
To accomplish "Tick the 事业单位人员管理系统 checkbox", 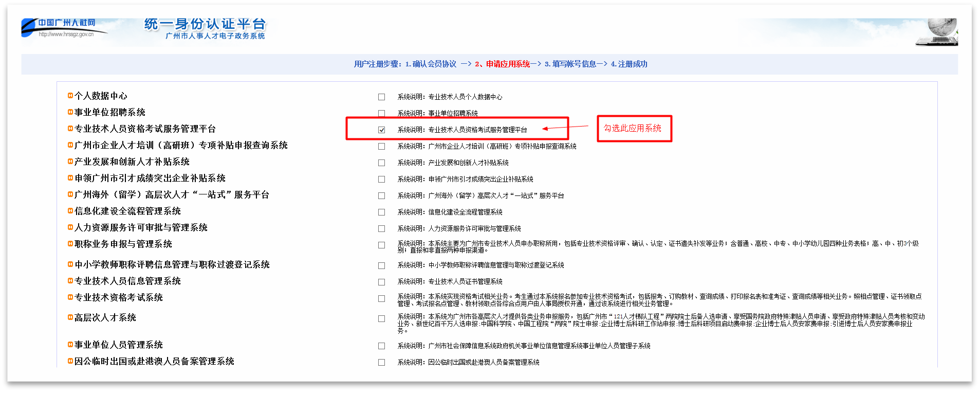I will point(381,346).
